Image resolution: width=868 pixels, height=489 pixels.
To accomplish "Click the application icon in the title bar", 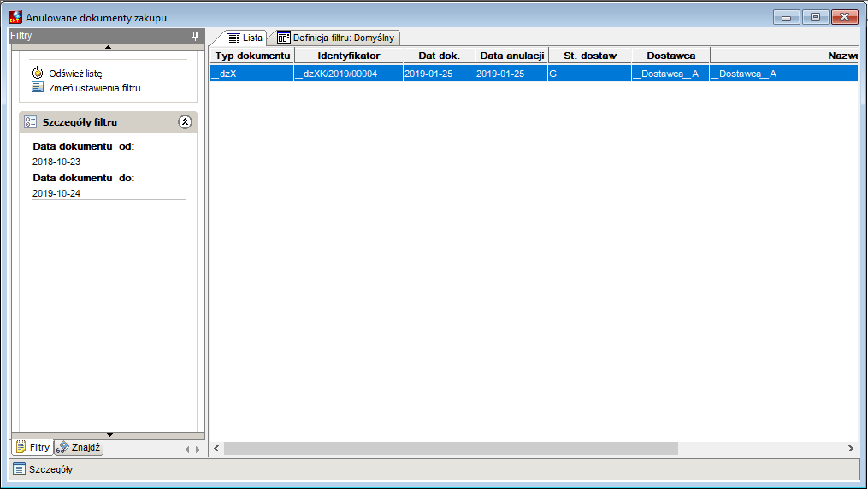I will coord(15,17).
